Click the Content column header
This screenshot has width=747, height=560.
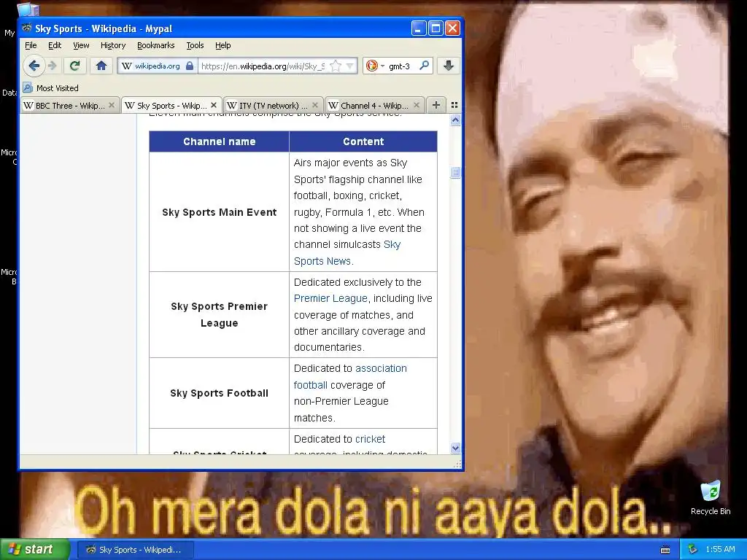[363, 141]
